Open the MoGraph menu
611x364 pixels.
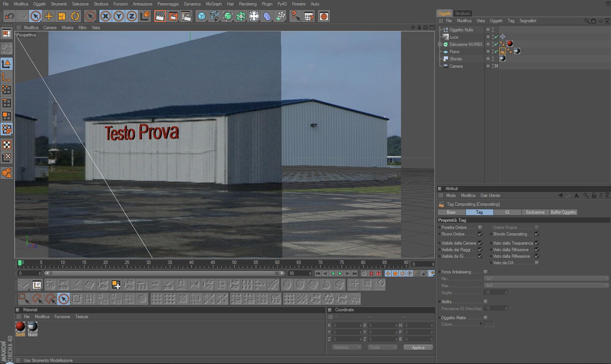click(214, 4)
